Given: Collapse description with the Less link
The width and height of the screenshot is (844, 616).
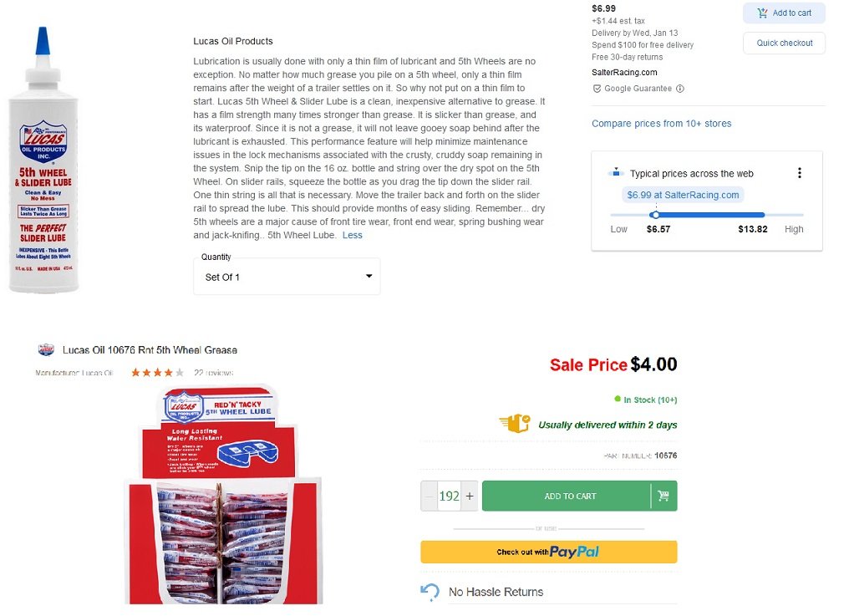Looking at the screenshot, I should tap(352, 236).
